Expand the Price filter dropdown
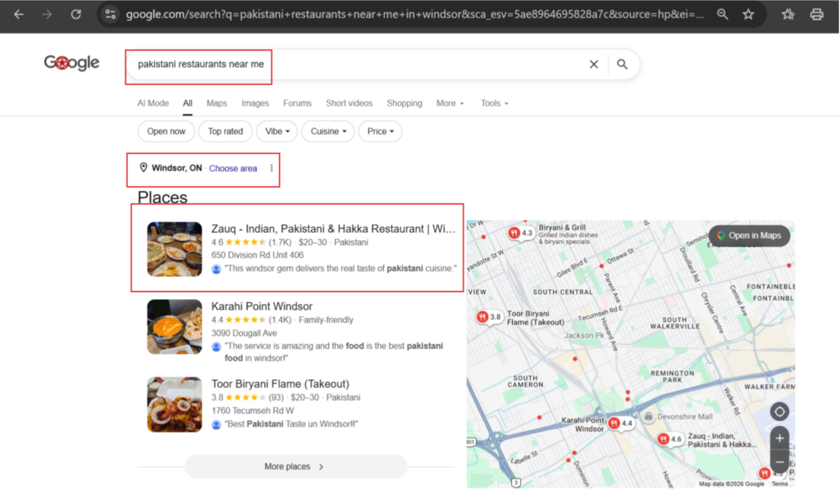Screen dimensions: 840x504 point(380,132)
